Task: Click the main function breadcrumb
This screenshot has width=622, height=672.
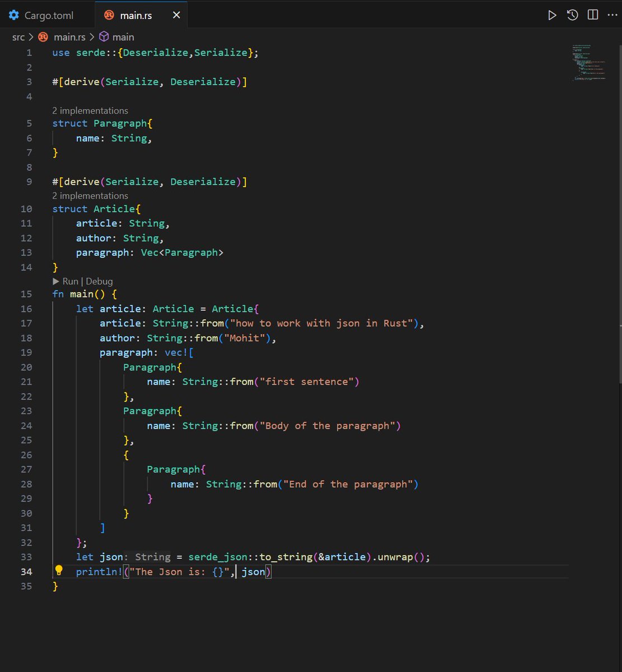Action: 123,37
